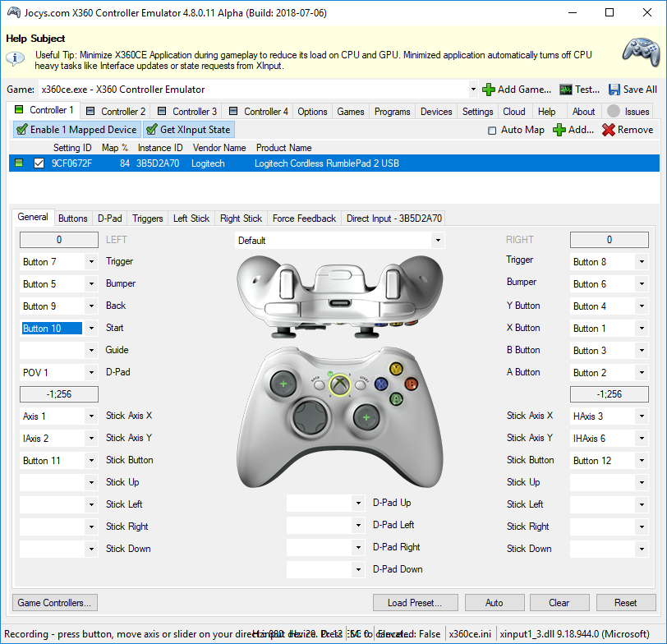
Task: Click the Instance ID column header
Action: [160, 148]
